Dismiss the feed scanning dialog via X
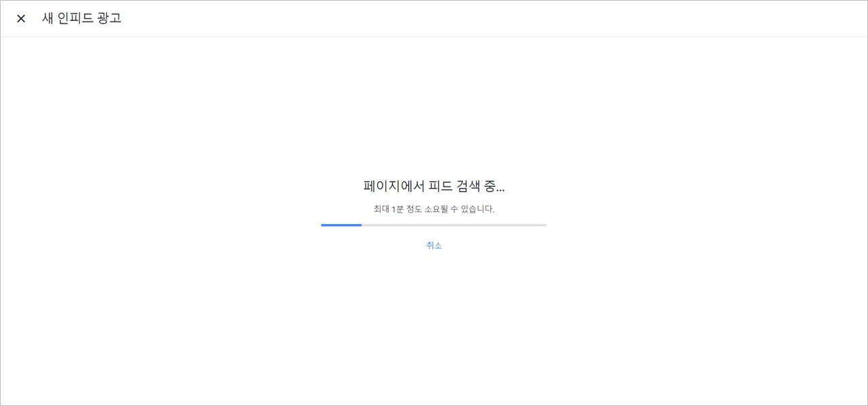Viewport: 868px width, 406px height. point(21,18)
